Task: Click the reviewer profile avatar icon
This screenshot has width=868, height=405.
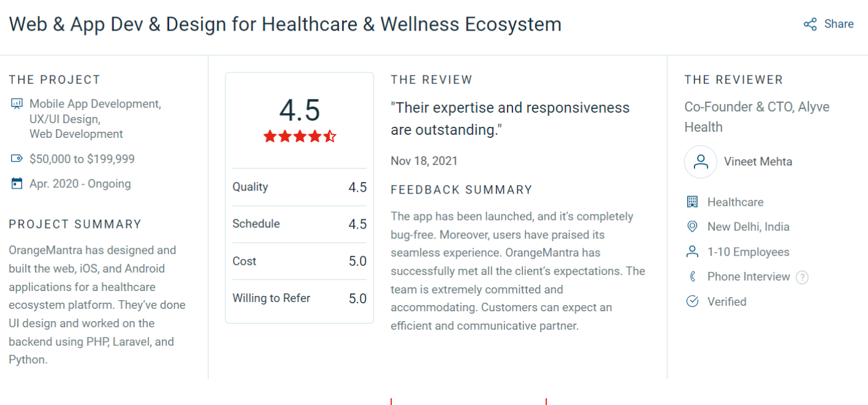Action: [701, 162]
